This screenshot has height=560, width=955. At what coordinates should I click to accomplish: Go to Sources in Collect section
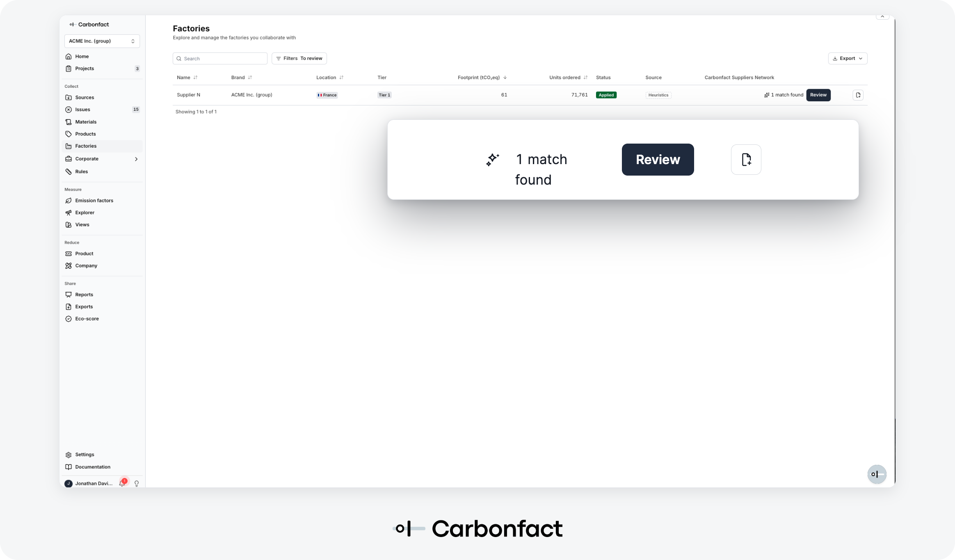102,98
